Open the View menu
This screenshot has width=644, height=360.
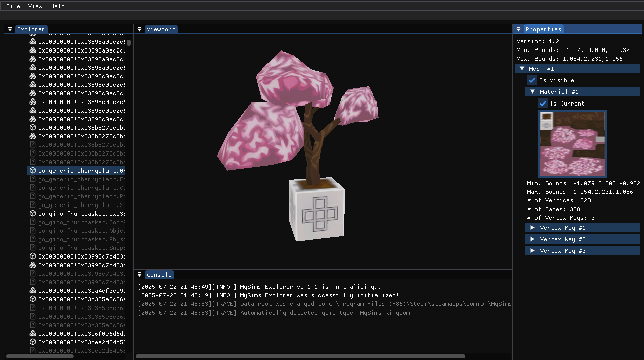pyautogui.click(x=35, y=6)
